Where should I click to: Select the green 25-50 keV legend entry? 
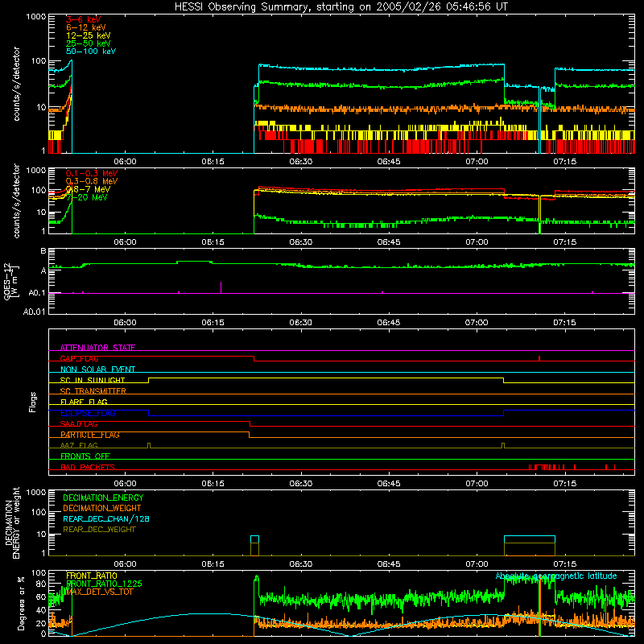click(x=88, y=43)
